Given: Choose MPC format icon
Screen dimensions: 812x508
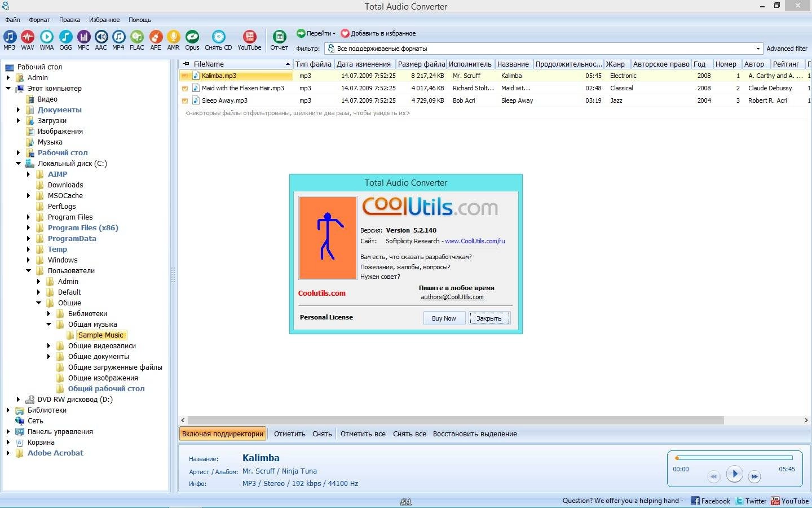Looking at the screenshot, I should point(83,40).
